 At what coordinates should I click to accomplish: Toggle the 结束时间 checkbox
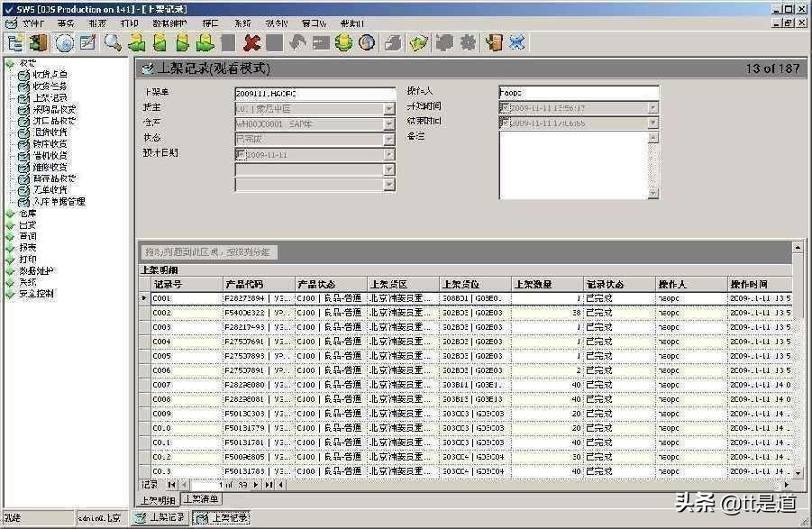pyautogui.click(x=505, y=123)
